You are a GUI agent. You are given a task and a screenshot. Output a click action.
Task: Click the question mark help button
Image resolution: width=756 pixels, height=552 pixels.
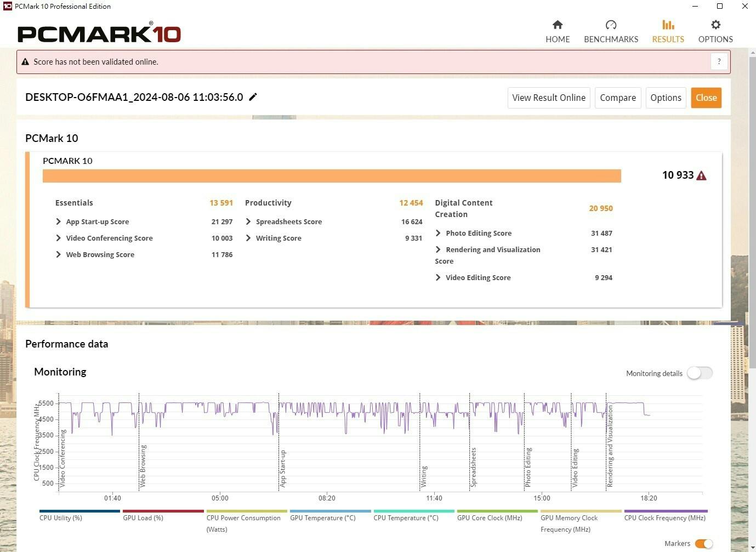pos(719,61)
